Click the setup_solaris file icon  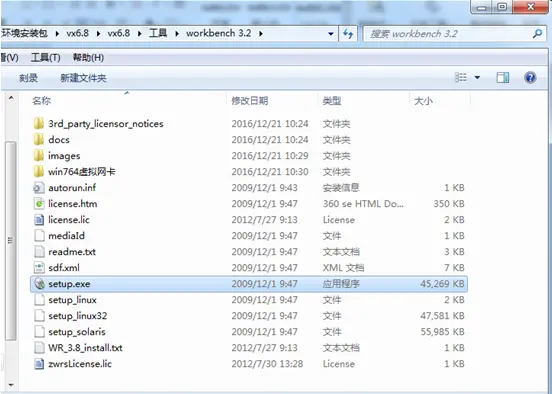(39, 332)
